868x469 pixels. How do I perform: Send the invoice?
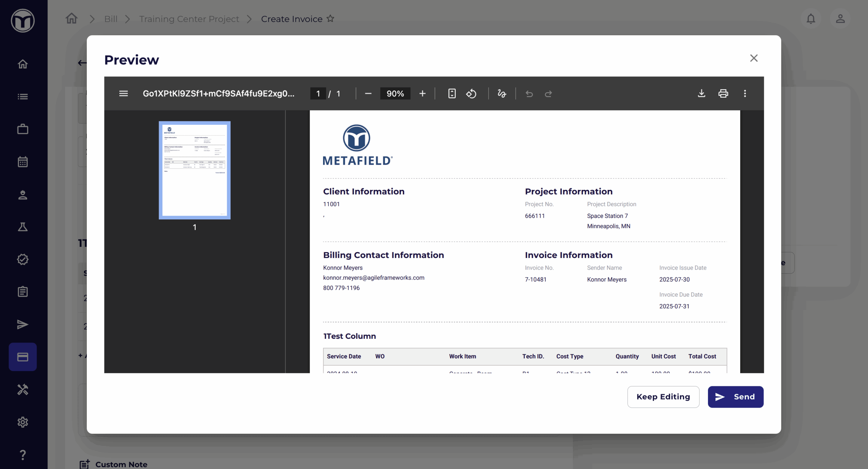[x=735, y=397]
